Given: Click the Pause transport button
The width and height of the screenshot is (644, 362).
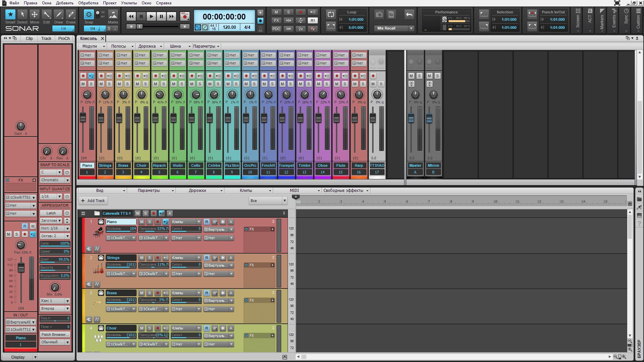Looking at the screenshot, I should (161, 16).
